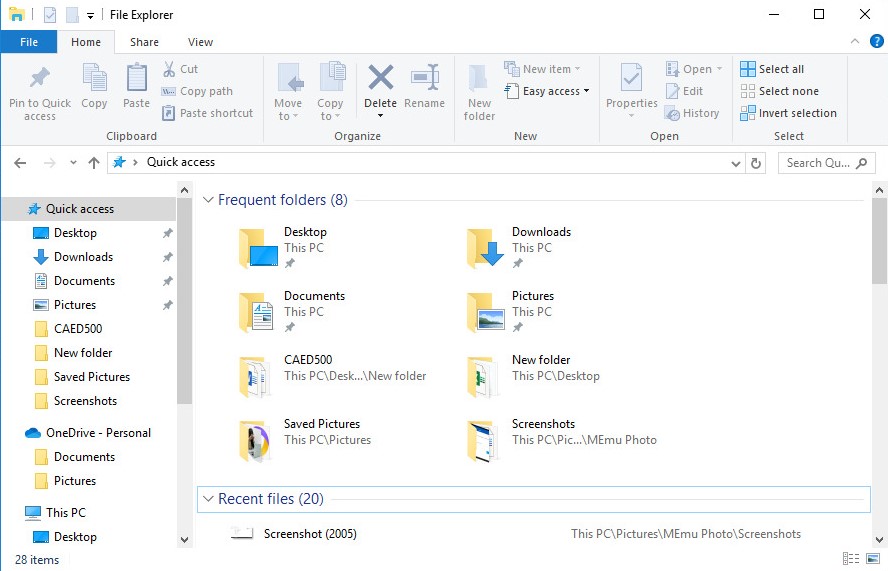Image resolution: width=888 pixels, height=571 pixels.
Task: Switch to Details view icon in status bar
Action: pos(851,559)
